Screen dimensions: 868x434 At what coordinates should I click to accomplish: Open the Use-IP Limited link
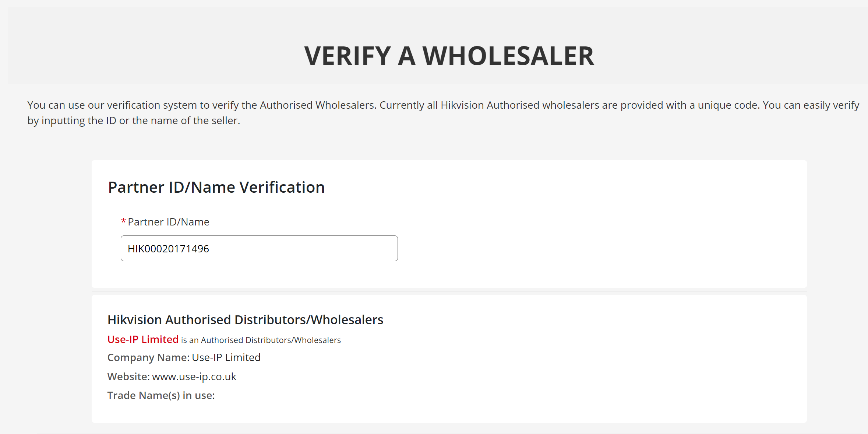pos(143,339)
